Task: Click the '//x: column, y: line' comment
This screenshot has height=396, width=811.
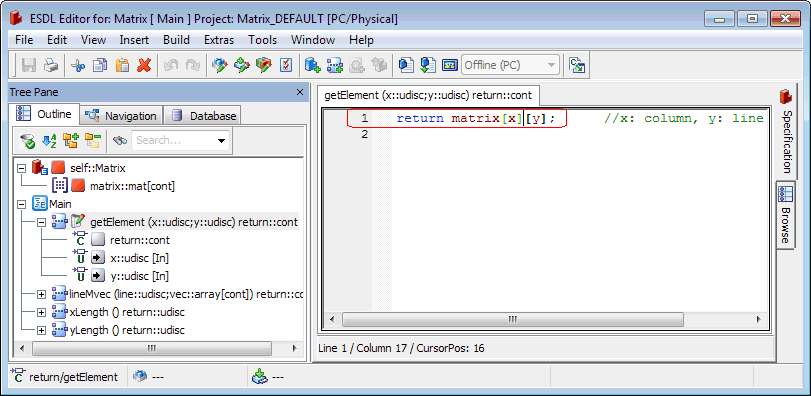Action: click(684, 118)
